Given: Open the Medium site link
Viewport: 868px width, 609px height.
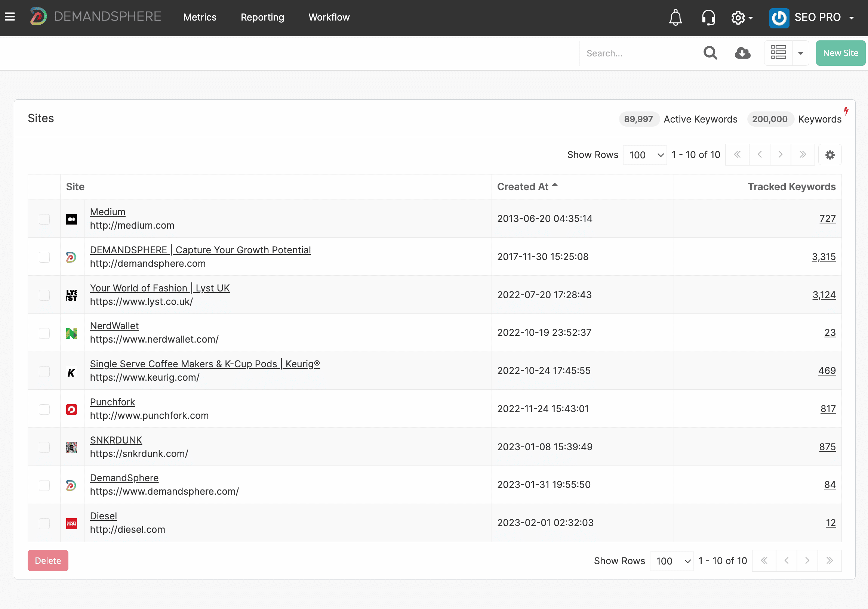Looking at the screenshot, I should (108, 212).
